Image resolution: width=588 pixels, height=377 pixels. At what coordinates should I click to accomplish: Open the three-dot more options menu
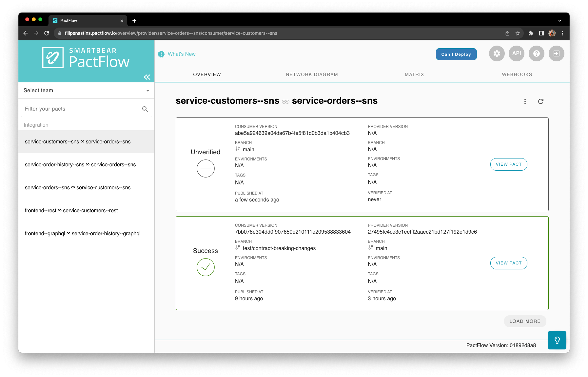[525, 101]
